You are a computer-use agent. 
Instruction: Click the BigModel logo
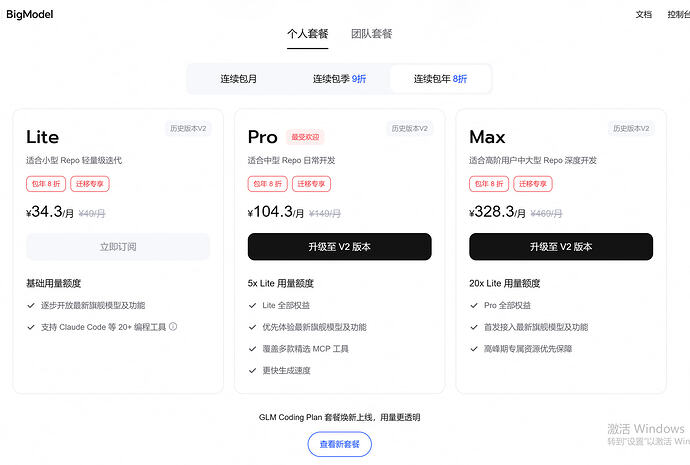tap(29, 14)
